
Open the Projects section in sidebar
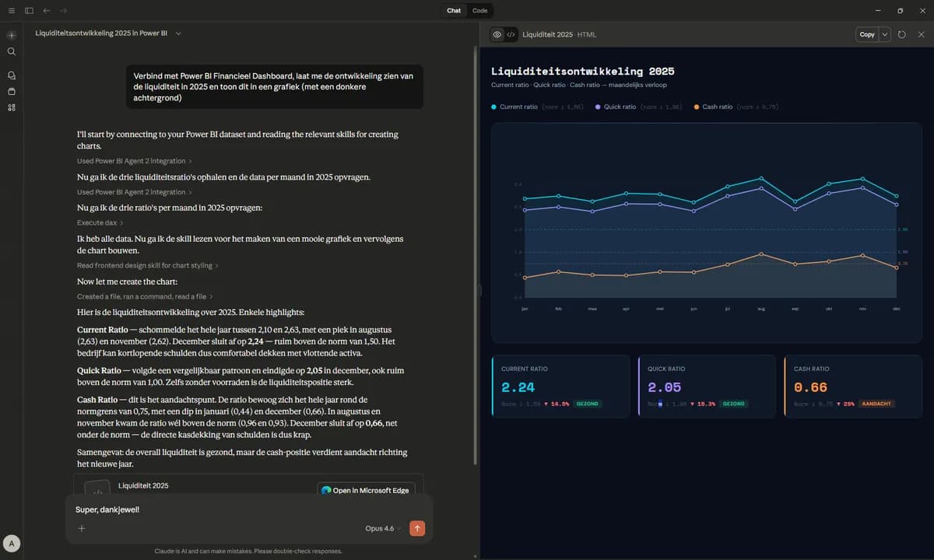tap(11, 91)
